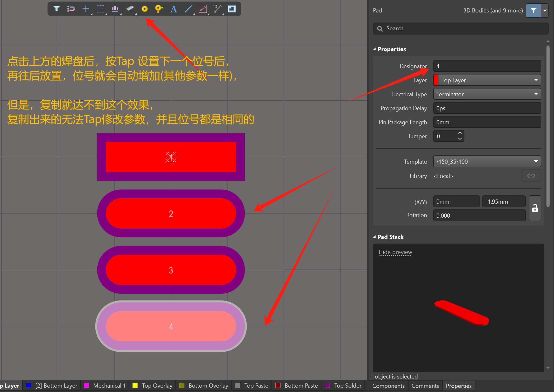
Task: Click the selection filter funnel in toolbar
Action: coord(56,9)
